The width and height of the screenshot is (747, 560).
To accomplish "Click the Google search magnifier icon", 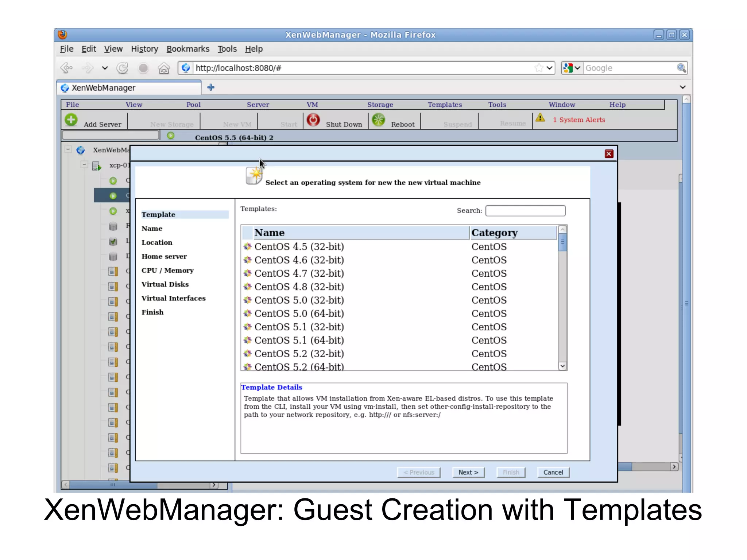I will click(681, 68).
